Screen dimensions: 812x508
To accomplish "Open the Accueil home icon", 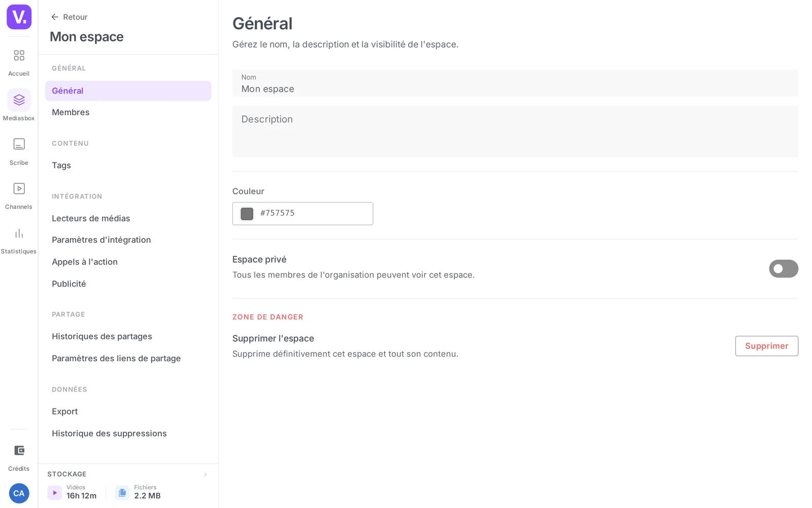I will (x=19, y=55).
